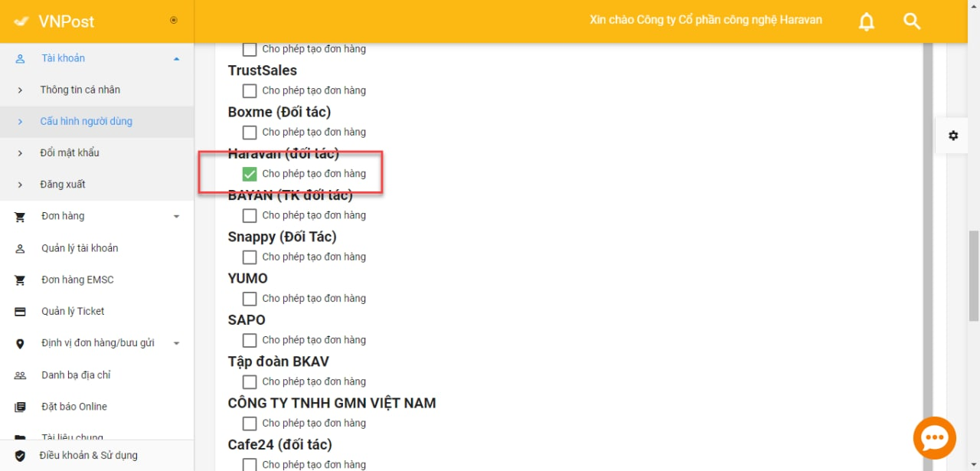Click the CÔNG TY TNHH GMN VIỆT NAM heading
The width and height of the screenshot is (980, 471).
coord(332,403)
